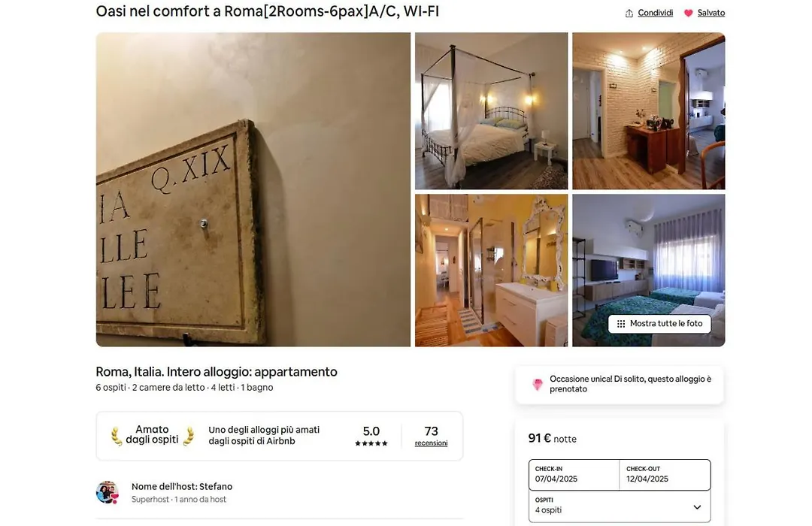Select the check-out date field 12/04/2025
Image resolution: width=812 pixels, height=526 pixels.
(x=665, y=474)
